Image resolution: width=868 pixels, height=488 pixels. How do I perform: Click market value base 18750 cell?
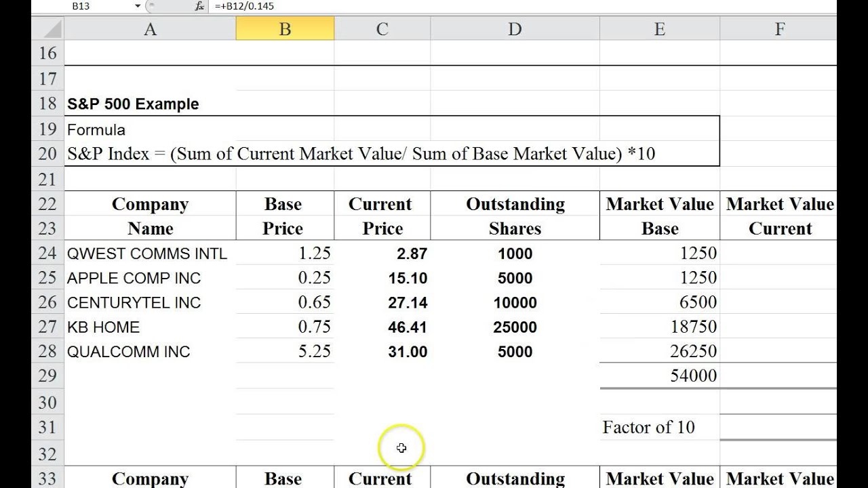coord(659,327)
